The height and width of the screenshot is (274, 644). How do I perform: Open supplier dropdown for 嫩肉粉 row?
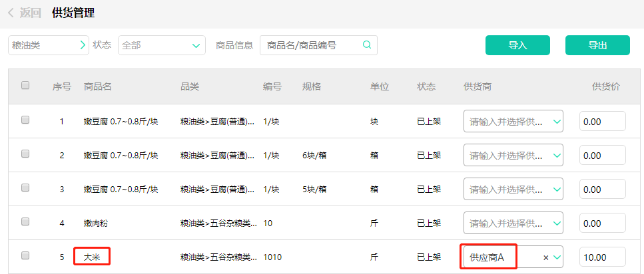click(x=557, y=223)
